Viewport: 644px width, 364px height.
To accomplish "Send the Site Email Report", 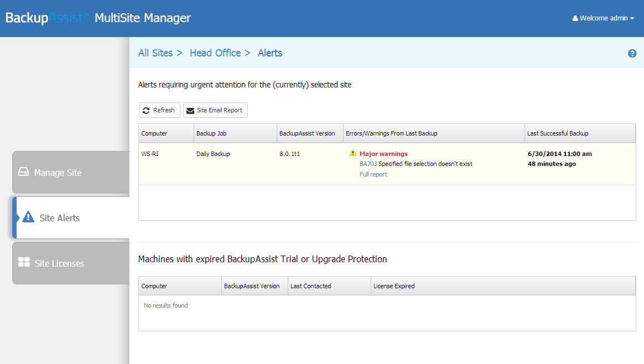I will click(215, 110).
